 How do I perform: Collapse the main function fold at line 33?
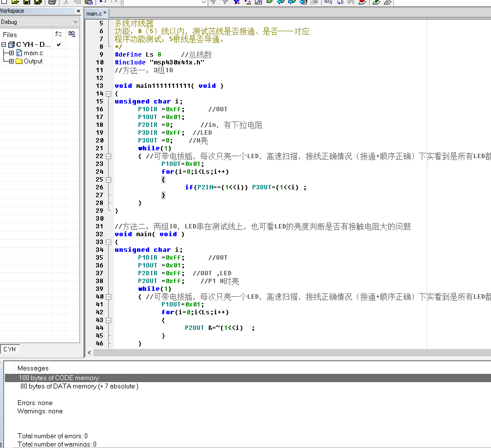(109, 242)
